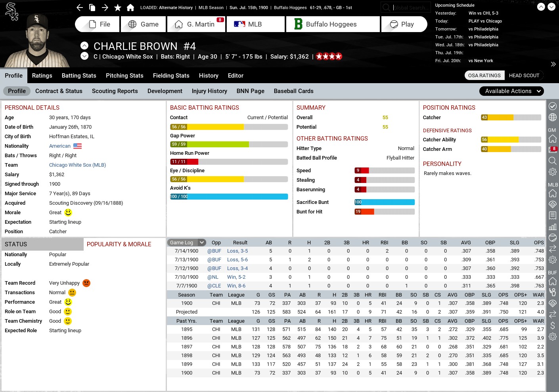Open the MLB home icon in sidebar

pyautogui.click(x=553, y=193)
